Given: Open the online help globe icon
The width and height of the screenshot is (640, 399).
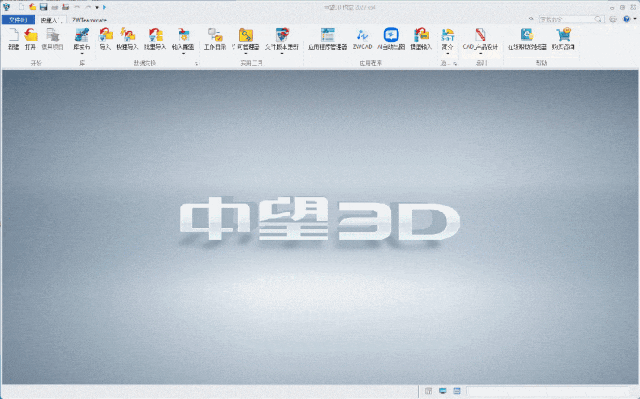Looking at the screenshot, I should click(x=527, y=35).
